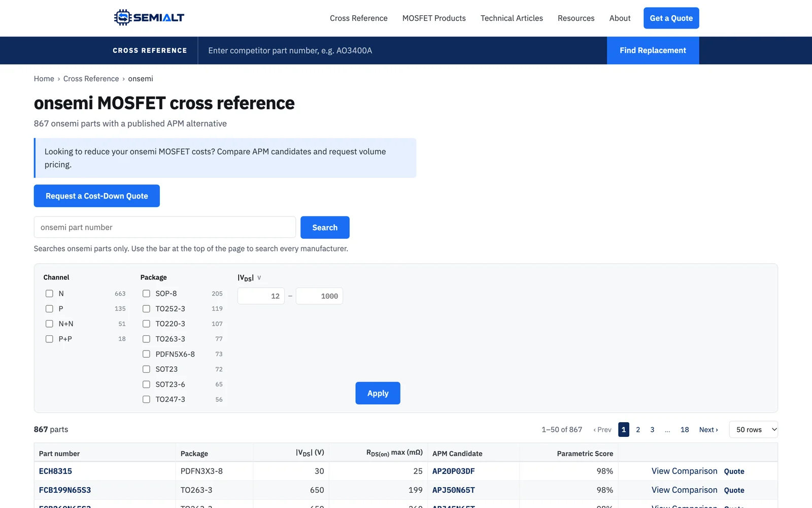Check the SOP-8 package filter
The width and height of the screenshot is (812, 508).
pos(146,294)
